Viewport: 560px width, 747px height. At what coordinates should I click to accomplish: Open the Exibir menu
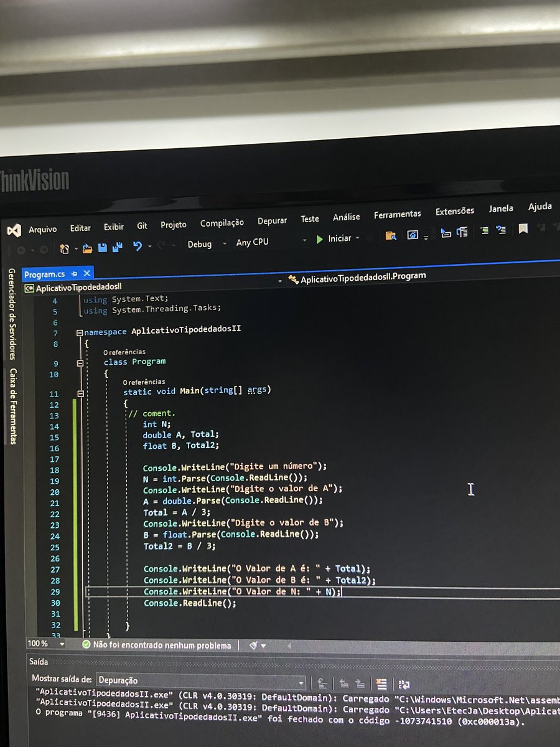pyautogui.click(x=114, y=227)
